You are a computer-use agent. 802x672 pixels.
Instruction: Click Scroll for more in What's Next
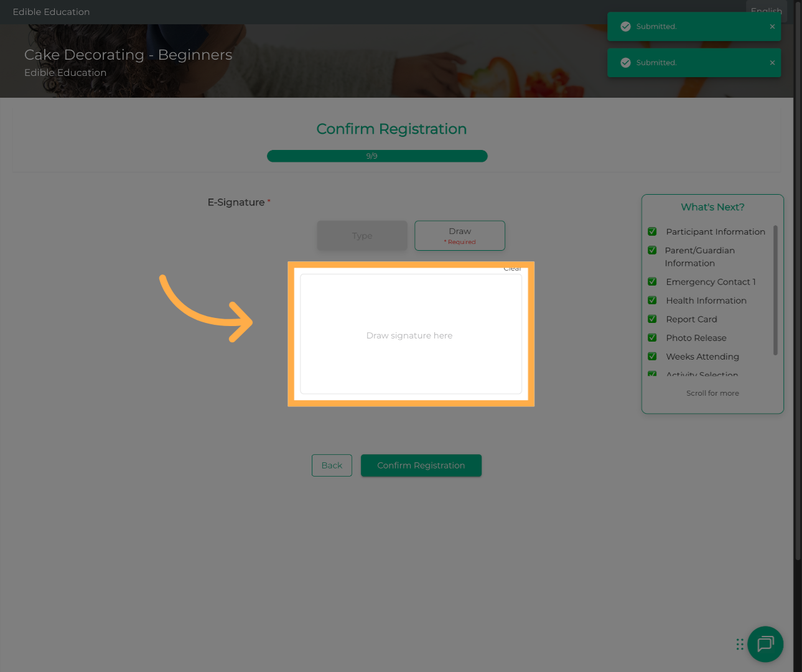(x=712, y=393)
